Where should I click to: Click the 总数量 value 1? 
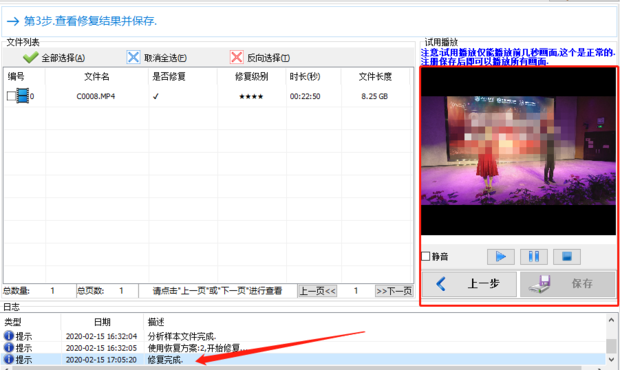(53, 291)
